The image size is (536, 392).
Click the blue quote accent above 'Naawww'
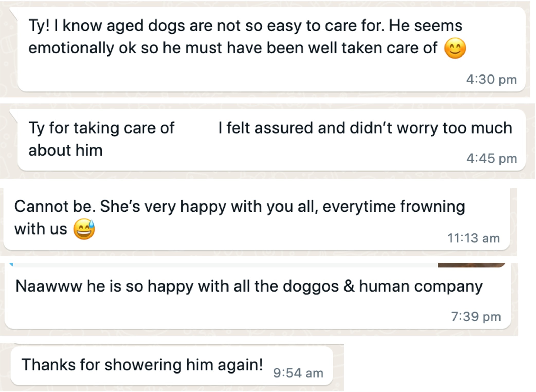tap(11, 264)
